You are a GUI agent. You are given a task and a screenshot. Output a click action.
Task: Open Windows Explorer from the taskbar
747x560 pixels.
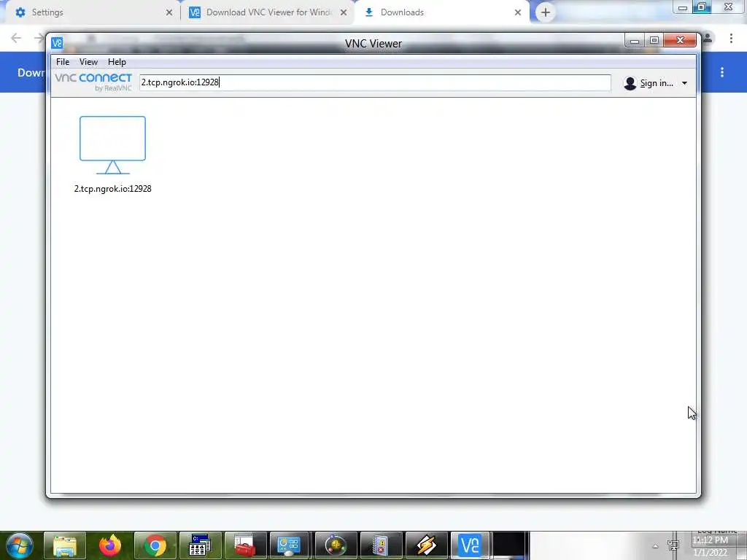point(65,545)
